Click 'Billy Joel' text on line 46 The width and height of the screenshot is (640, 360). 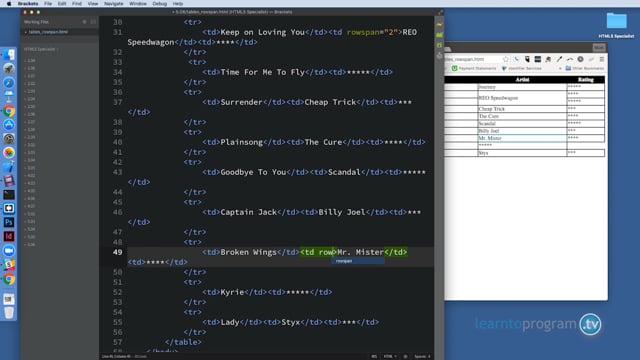coord(341,212)
